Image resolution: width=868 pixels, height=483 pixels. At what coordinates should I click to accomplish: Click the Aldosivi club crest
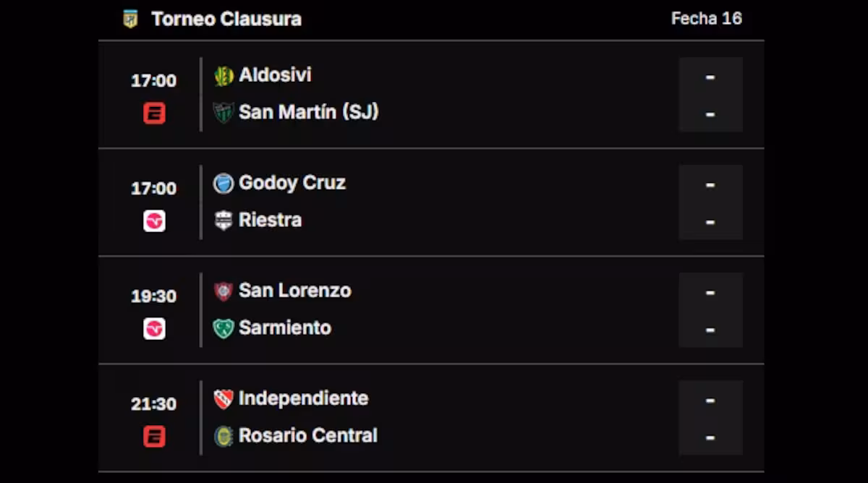(x=222, y=74)
